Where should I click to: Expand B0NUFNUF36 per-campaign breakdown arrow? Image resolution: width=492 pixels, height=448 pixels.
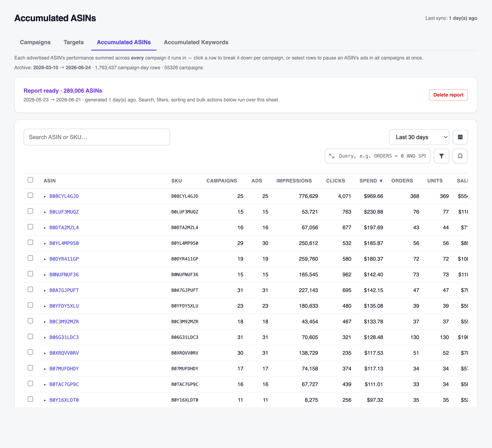45,275
